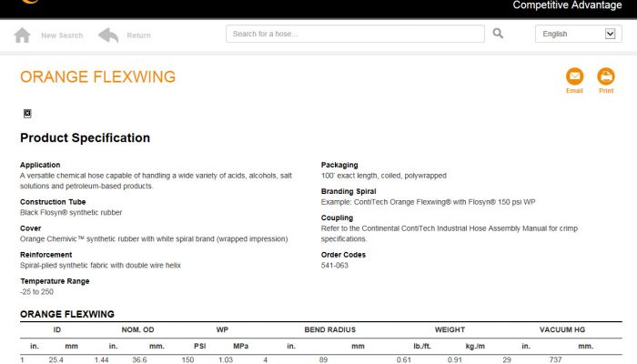Click the magnifying glass search icon
The image size is (637, 364).
(498, 34)
